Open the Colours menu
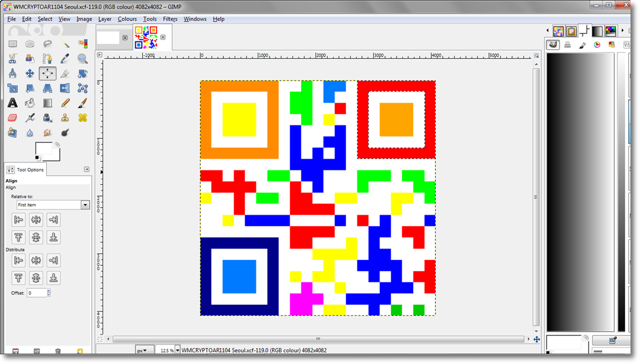This screenshot has width=640, height=364. [127, 19]
